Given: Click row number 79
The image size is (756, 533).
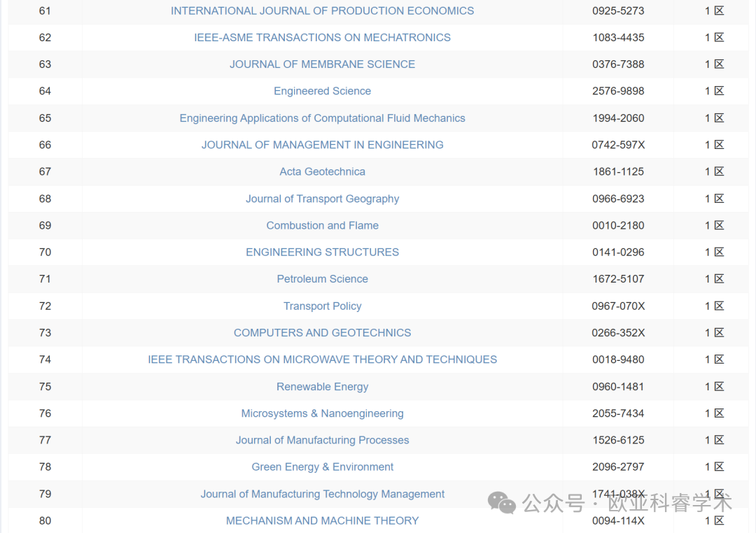Looking at the screenshot, I should click(45, 494).
